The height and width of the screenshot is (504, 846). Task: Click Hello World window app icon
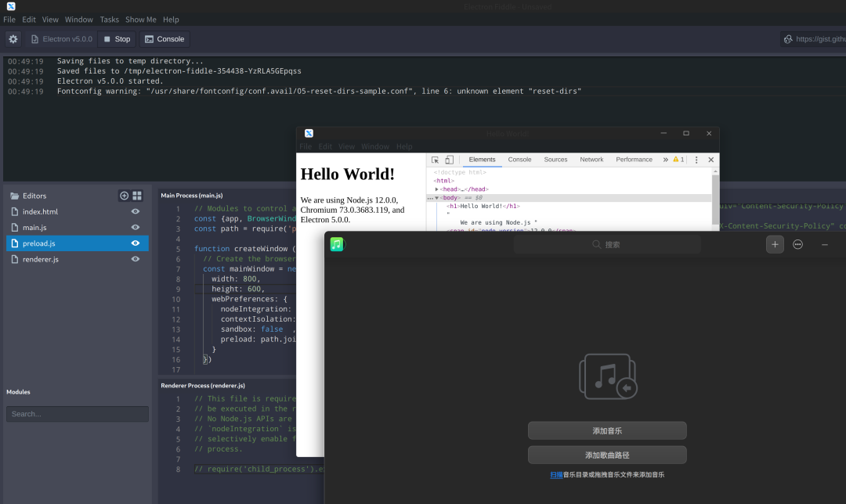point(309,133)
